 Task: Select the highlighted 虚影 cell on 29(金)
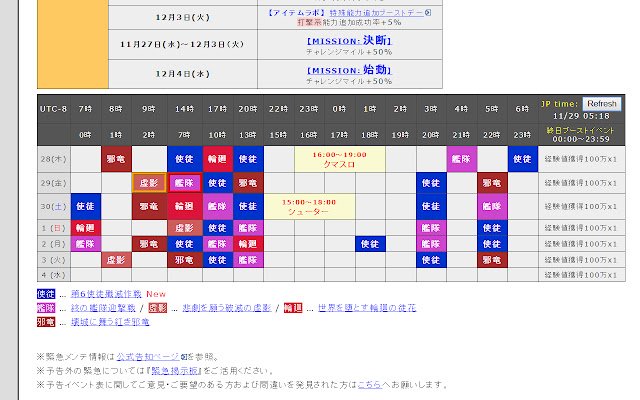[x=149, y=183]
